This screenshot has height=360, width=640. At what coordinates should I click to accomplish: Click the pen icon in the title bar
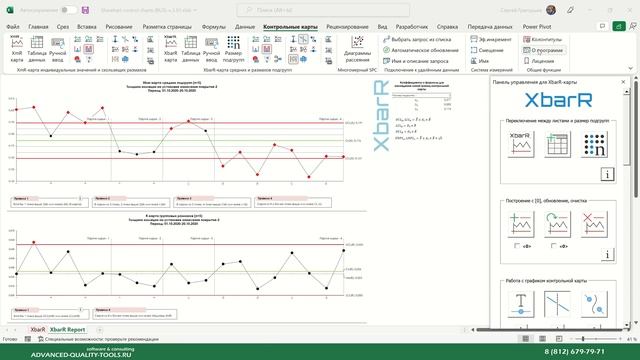(571, 10)
